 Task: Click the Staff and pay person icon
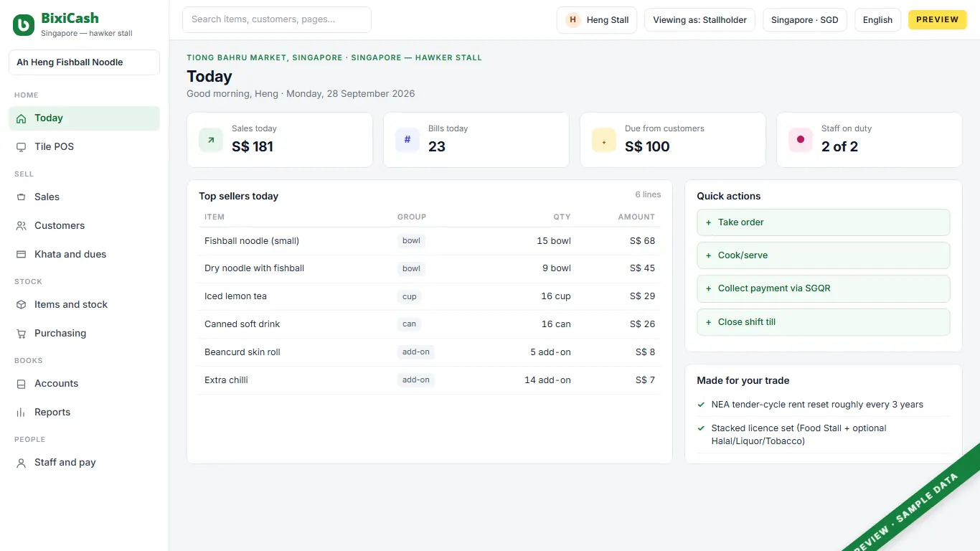[21, 463]
